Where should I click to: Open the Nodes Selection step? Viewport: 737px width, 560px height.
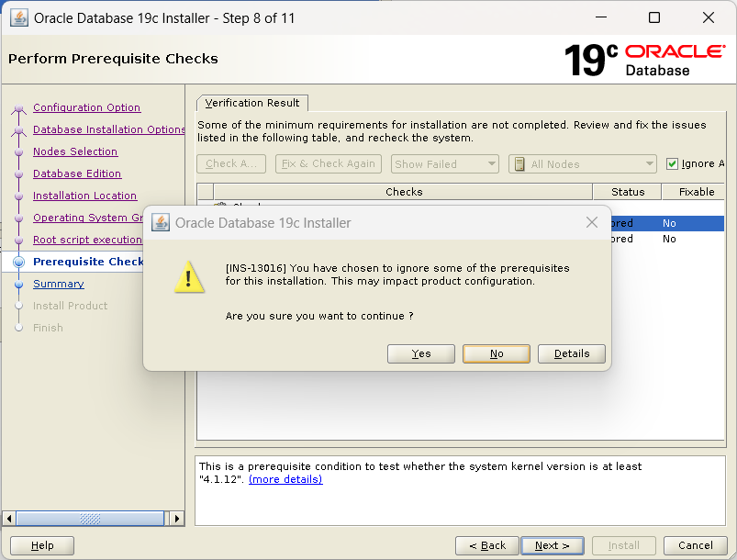click(75, 151)
